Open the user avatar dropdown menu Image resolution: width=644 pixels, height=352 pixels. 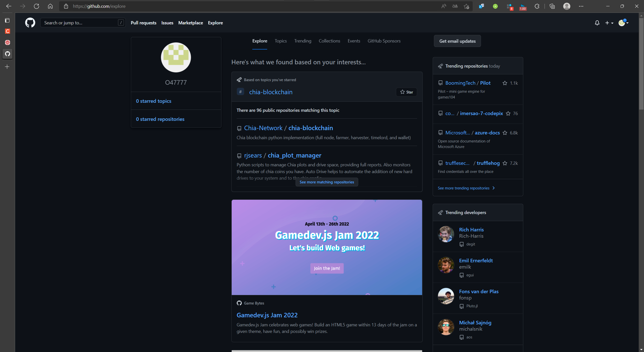point(623,23)
